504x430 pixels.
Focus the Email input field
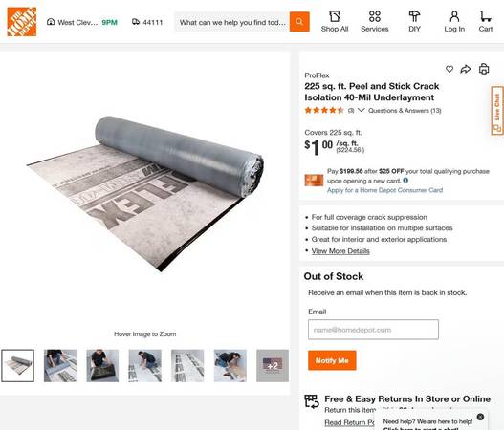click(x=373, y=330)
